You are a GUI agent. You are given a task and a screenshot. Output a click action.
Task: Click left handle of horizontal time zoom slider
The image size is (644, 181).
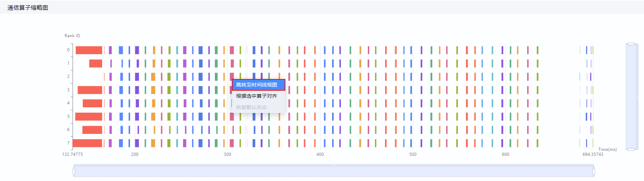74,172
